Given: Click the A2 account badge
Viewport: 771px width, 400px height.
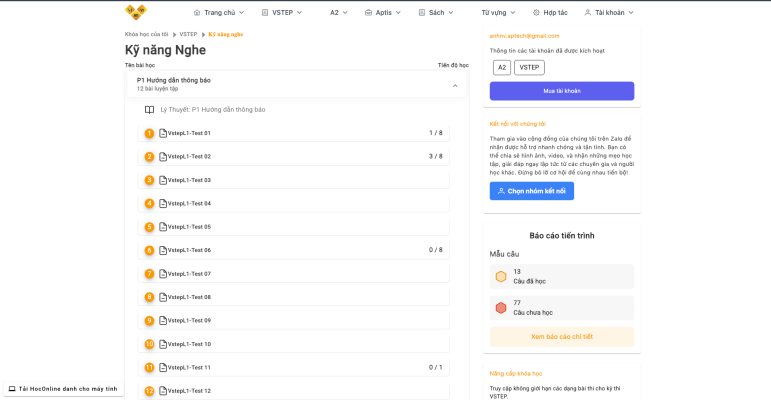Looking at the screenshot, I should (502, 67).
